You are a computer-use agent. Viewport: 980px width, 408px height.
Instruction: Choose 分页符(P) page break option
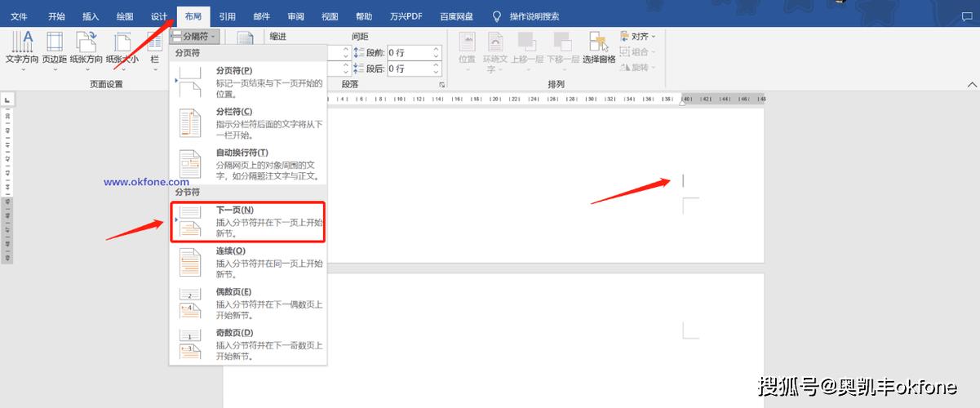(x=248, y=82)
